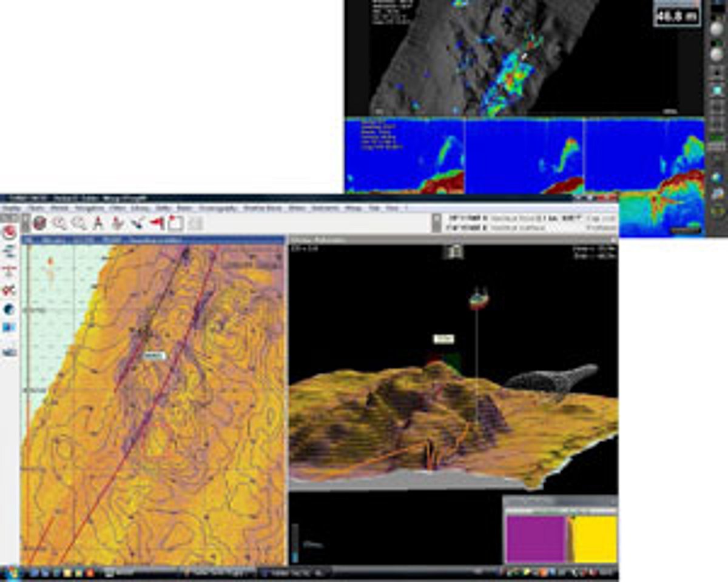Select the purple color block in bottom panel

click(536, 539)
